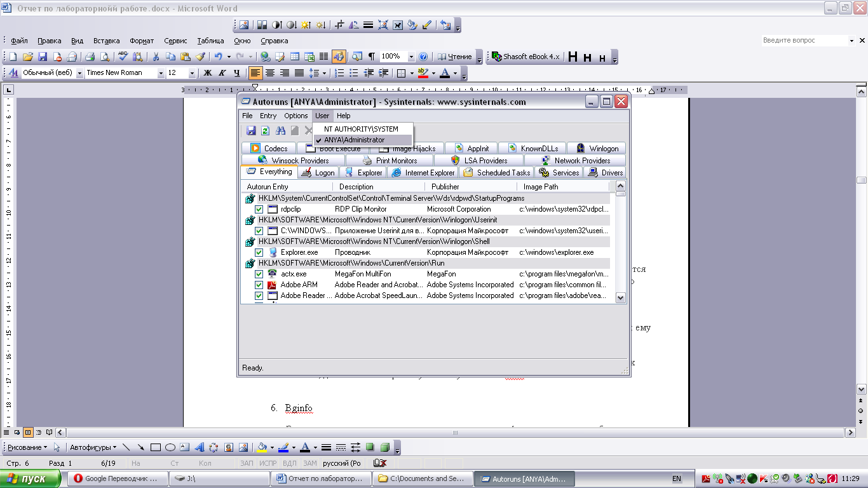Image resolution: width=868 pixels, height=488 pixels.
Task: Click the Print icon in Word toolbar
Action: 90,57
